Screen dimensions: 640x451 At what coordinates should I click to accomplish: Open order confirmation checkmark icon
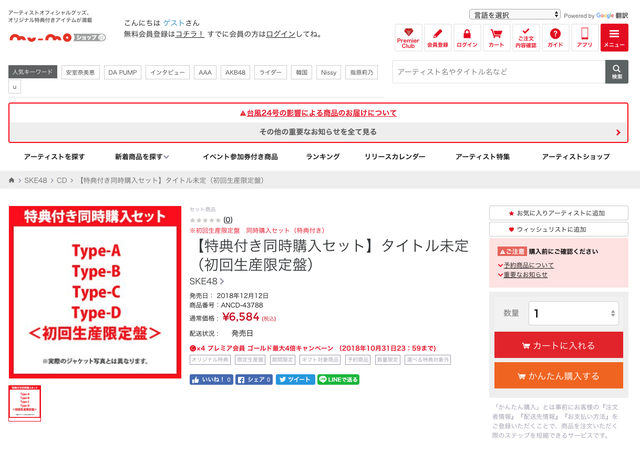[526, 38]
